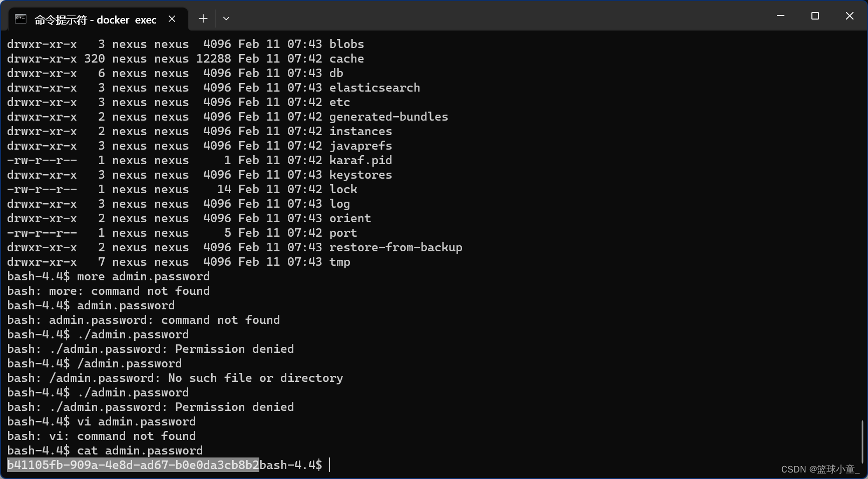Click the final bash-4.4$ prompt

coord(291,465)
